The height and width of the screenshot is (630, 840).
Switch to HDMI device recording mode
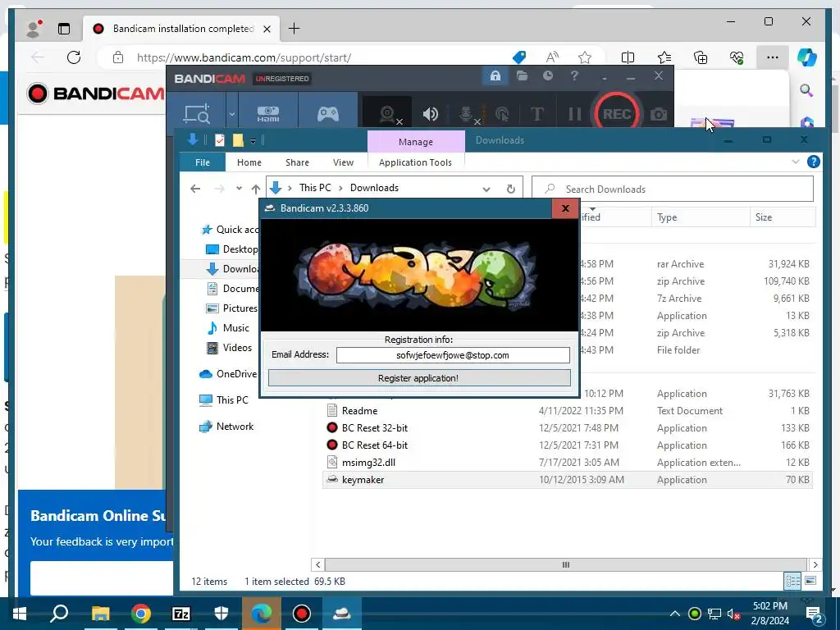coord(268,113)
